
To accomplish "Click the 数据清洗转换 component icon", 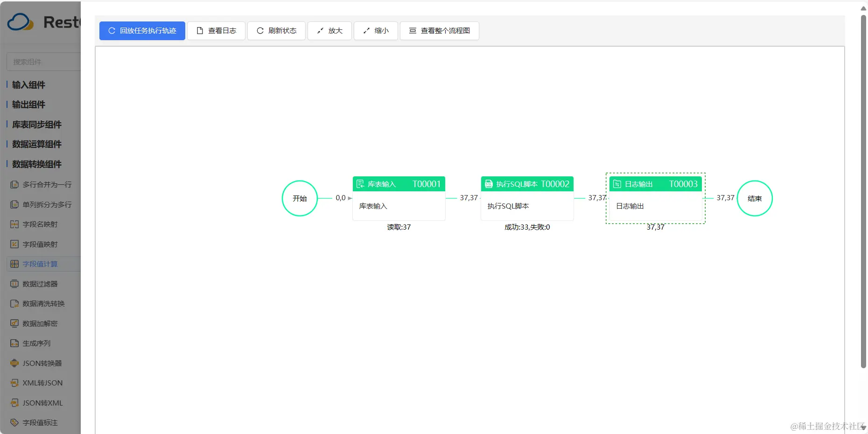I will click(x=14, y=303).
